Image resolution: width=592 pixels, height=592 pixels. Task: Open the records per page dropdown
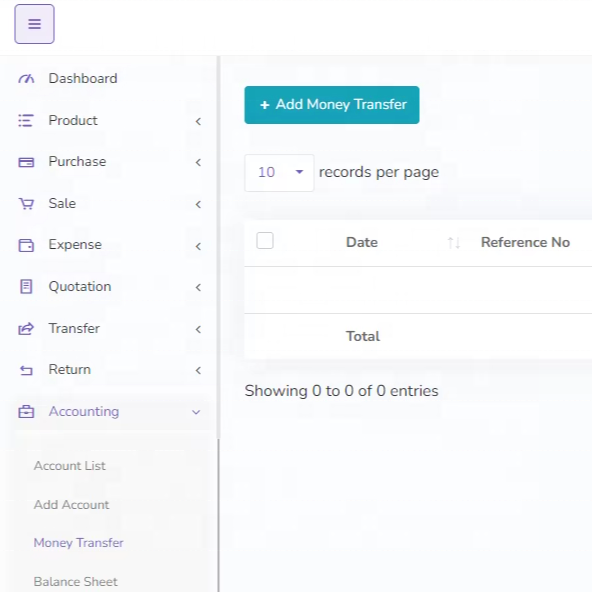pyautogui.click(x=279, y=173)
